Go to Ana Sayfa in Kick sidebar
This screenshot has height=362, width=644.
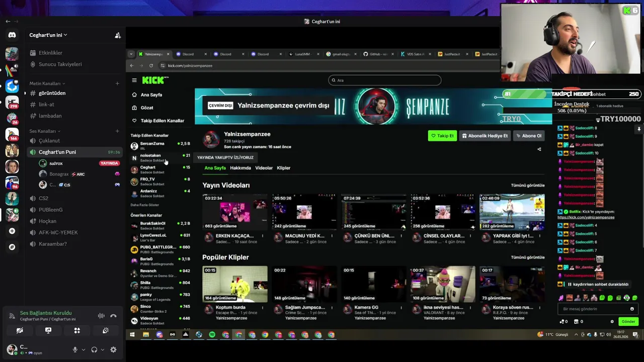pos(151,95)
